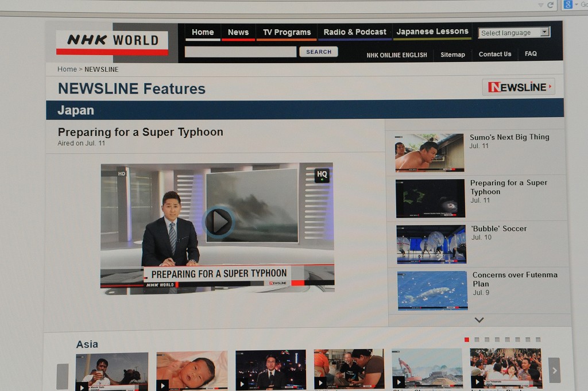Click the NEWSLINE logo badge

point(518,87)
